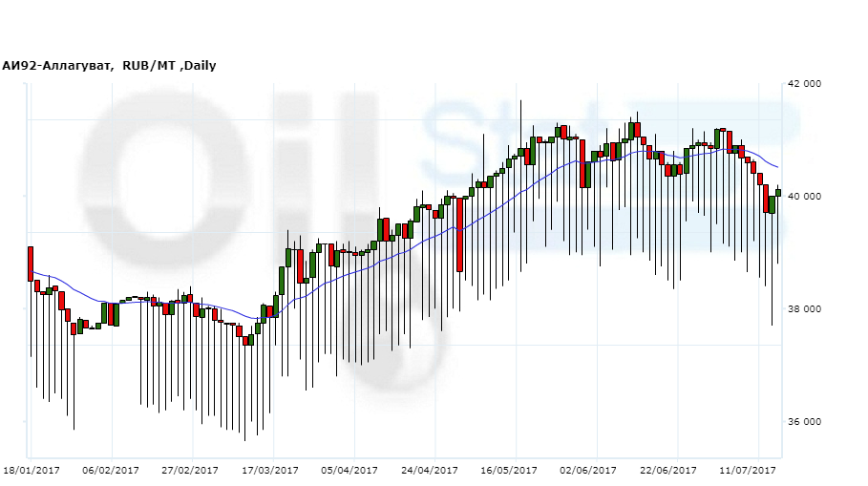Viewport: 868px width, 486px height.
Task: Click the black header bar at top
Action: (434, 28)
